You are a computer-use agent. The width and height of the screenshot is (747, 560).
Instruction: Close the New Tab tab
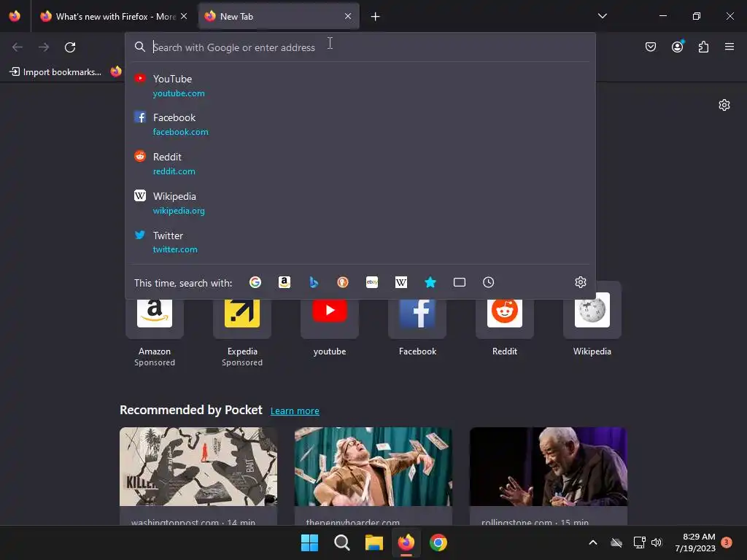[x=348, y=16]
